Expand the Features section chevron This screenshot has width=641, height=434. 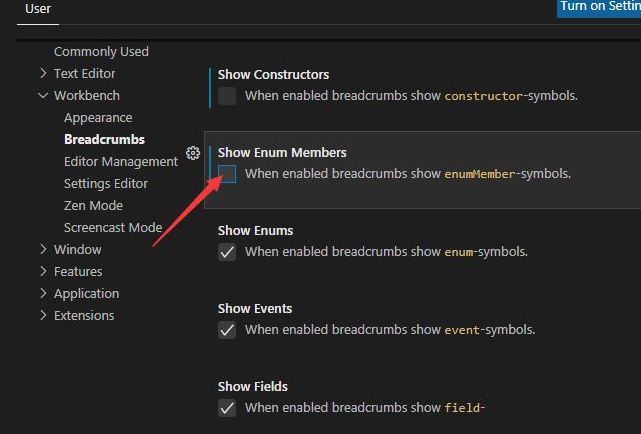pos(43,272)
